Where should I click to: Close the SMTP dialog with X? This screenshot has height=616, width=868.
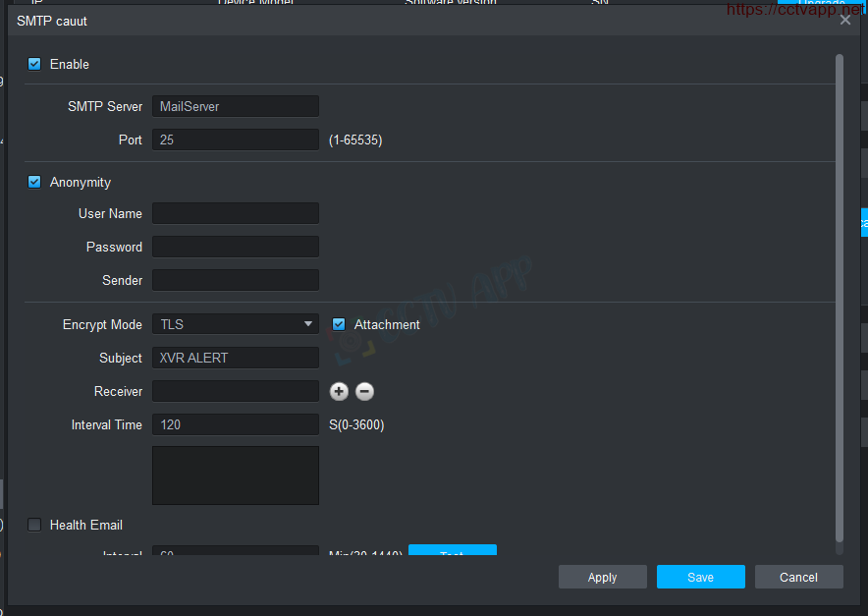pyautogui.click(x=845, y=20)
